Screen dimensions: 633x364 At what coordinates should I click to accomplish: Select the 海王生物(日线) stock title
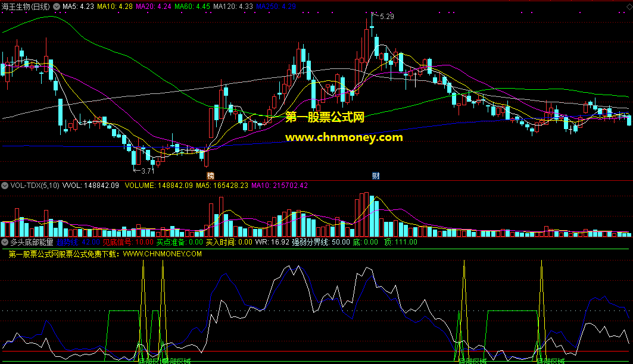(x=26, y=7)
